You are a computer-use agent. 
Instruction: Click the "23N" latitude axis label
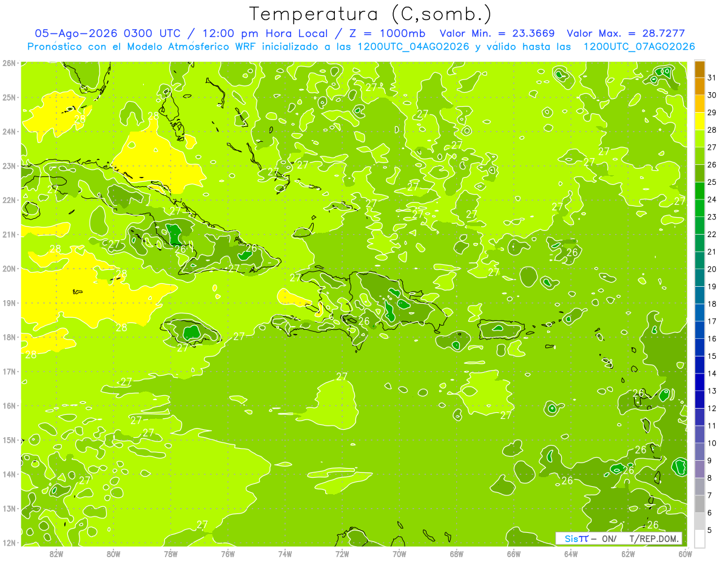tap(9, 166)
